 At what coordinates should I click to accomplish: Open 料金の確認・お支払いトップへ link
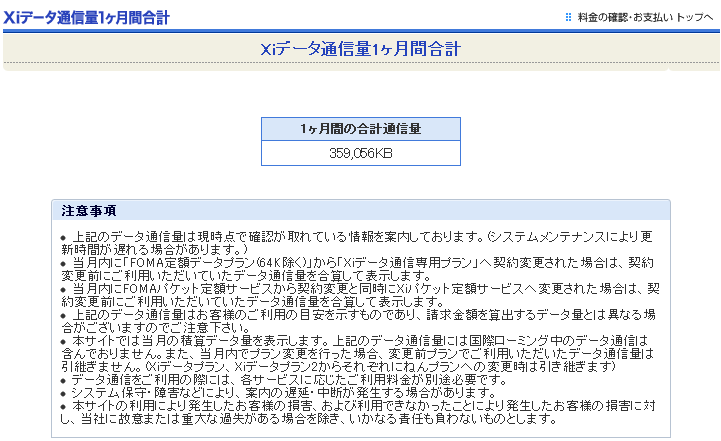[x=645, y=17]
